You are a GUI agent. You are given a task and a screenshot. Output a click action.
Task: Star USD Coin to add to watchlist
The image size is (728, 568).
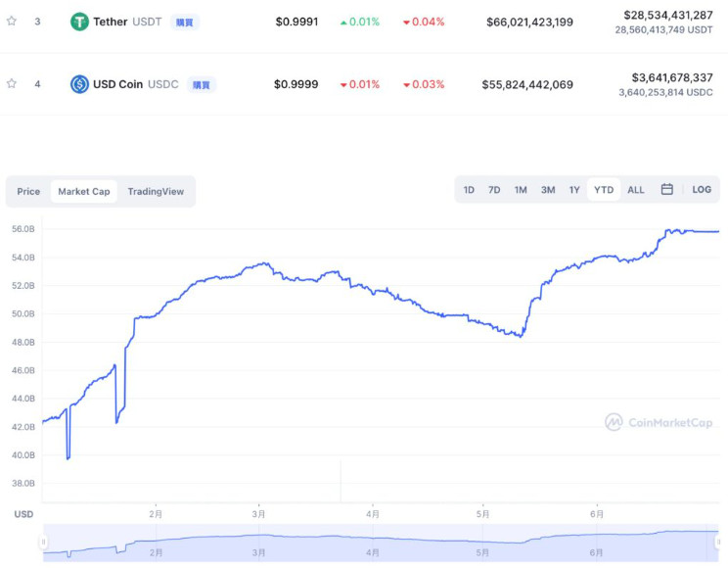click(x=12, y=84)
